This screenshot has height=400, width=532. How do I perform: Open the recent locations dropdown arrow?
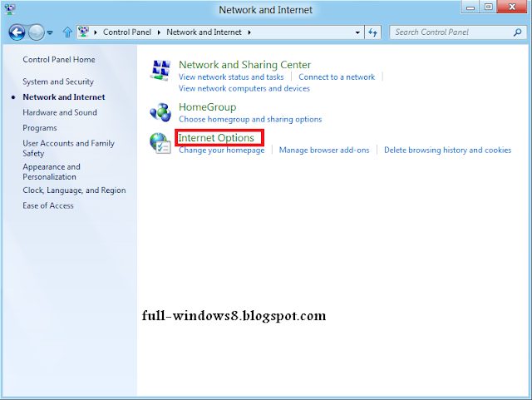[50, 32]
